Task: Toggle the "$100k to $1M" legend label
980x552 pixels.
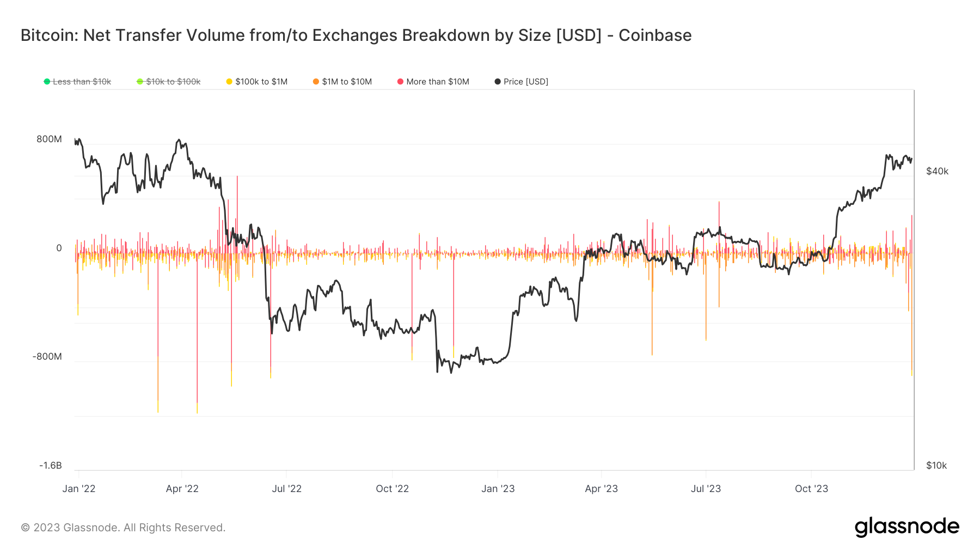Action: [x=261, y=82]
